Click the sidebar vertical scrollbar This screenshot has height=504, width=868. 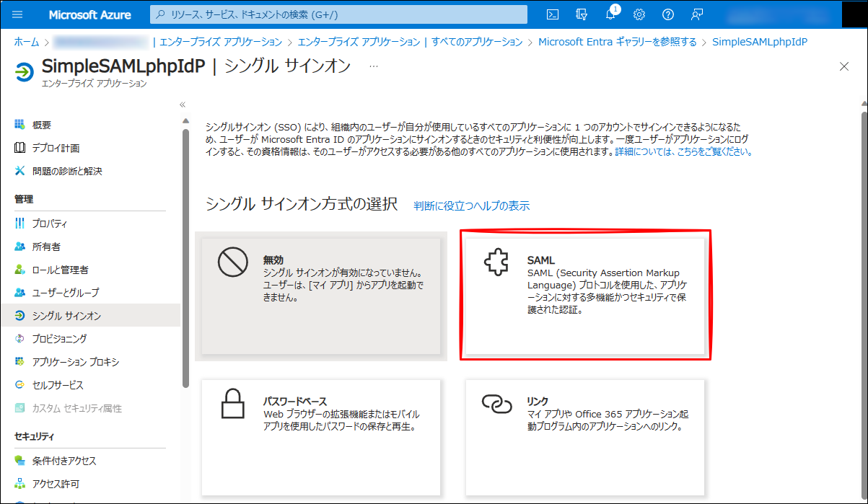[185, 252]
